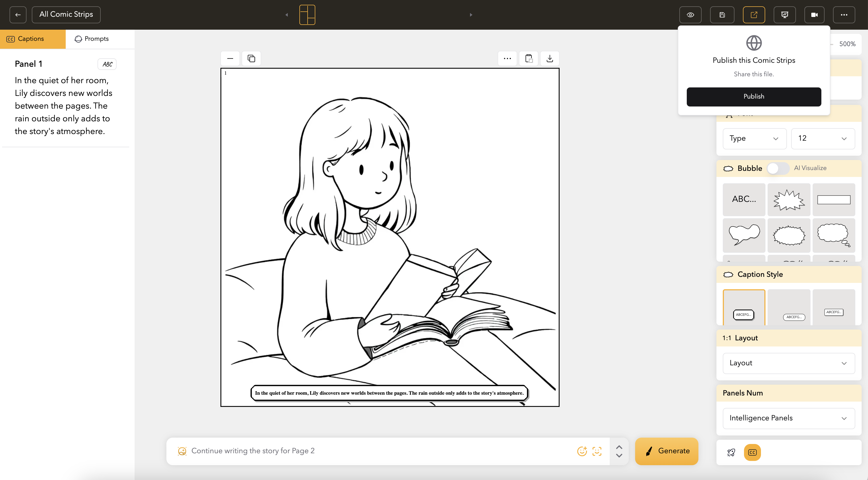Click the Bubble section label
868x480 pixels.
pyautogui.click(x=749, y=168)
